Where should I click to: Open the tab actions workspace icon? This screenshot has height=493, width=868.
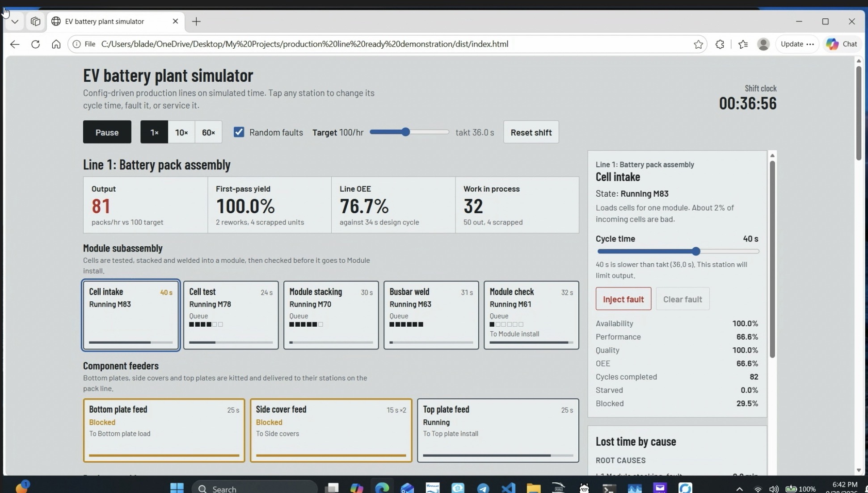click(x=35, y=21)
